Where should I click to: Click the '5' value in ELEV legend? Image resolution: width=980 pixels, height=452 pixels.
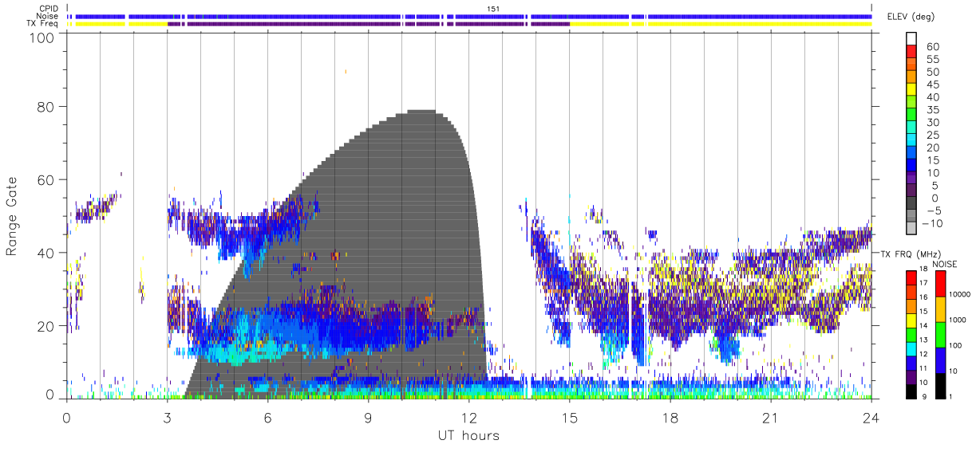coord(935,185)
